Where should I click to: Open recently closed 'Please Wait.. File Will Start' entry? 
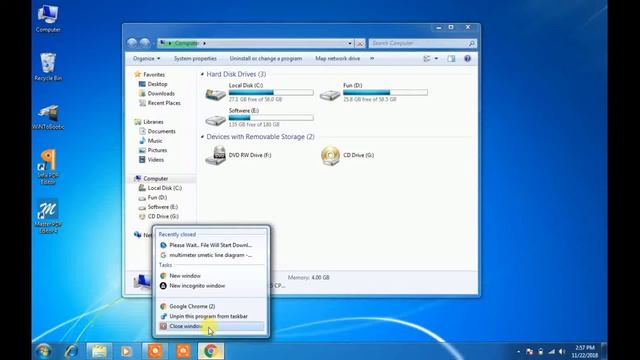[x=211, y=245]
